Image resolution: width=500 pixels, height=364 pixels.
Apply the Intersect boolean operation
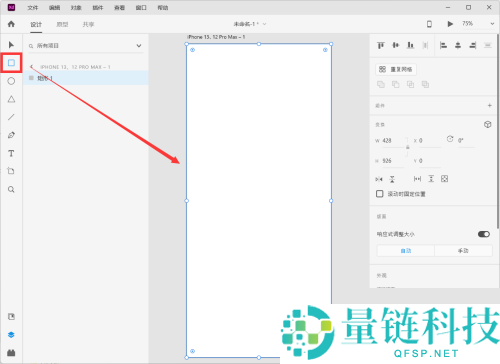tap(410, 84)
